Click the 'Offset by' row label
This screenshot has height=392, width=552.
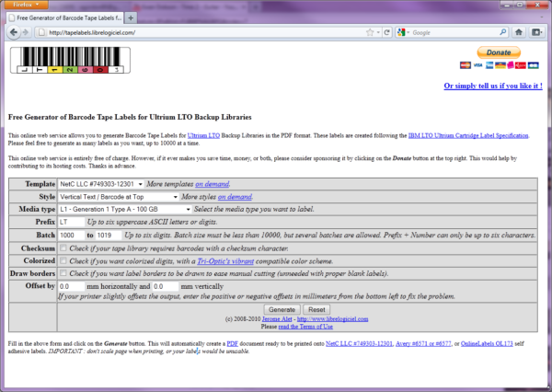point(40,285)
